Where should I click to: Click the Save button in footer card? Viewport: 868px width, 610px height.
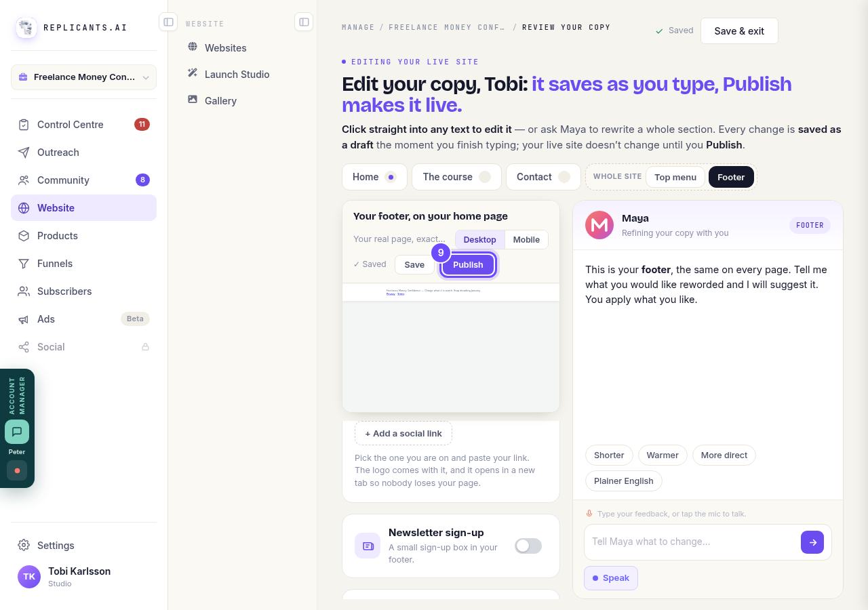414,265
